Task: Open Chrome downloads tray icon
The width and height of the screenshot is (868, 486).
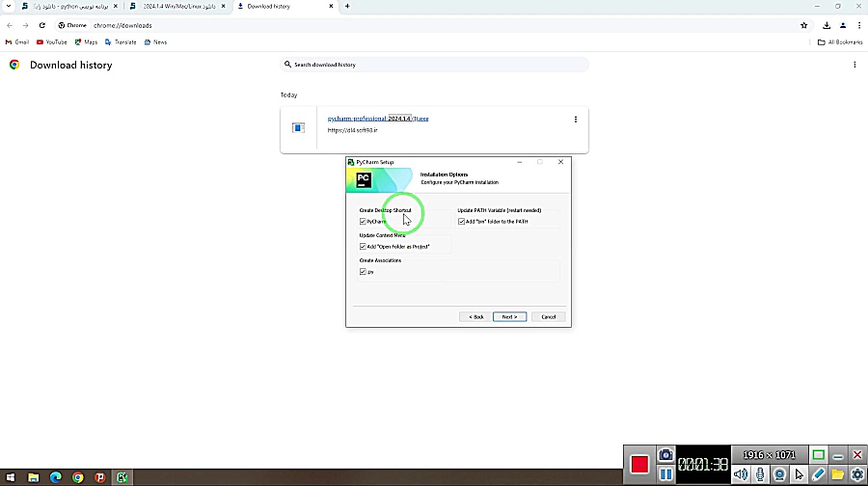Action: pos(827,25)
